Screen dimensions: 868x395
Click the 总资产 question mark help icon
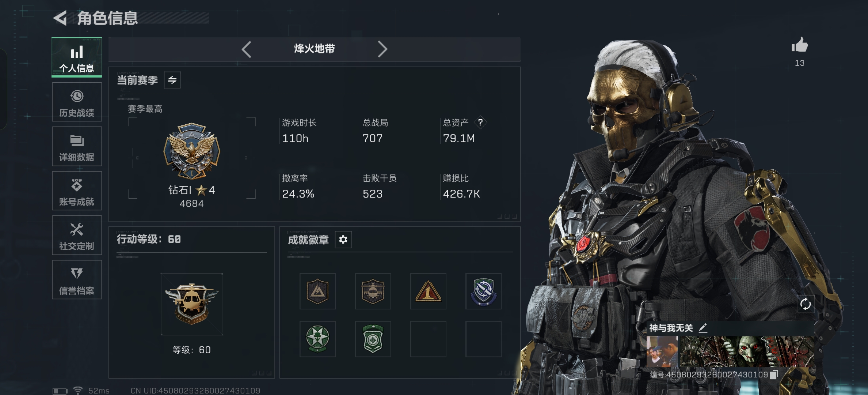point(480,122)
